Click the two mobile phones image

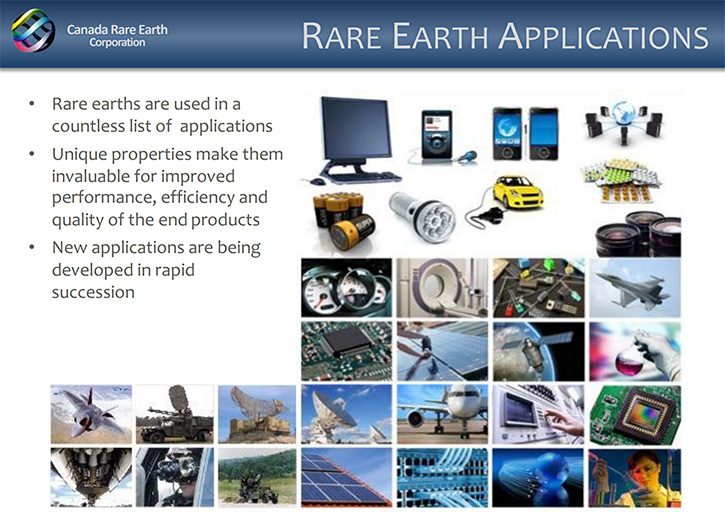pyautogui.click(x=526, y=134)
